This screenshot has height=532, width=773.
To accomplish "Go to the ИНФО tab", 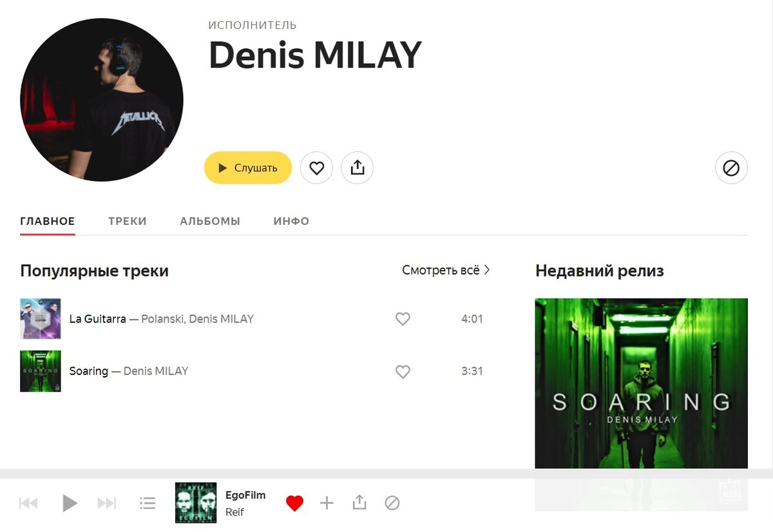I will (291, 221).
